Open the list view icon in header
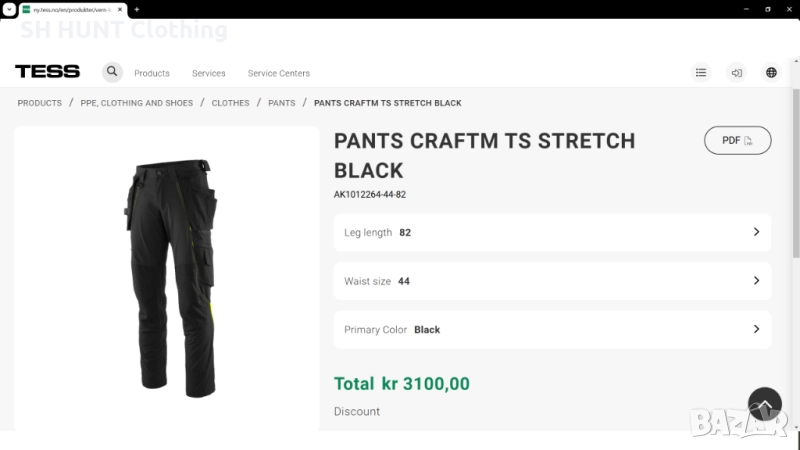Image resolution: width=800 pixels, height=450 pixels. click(x=701, y=72)
